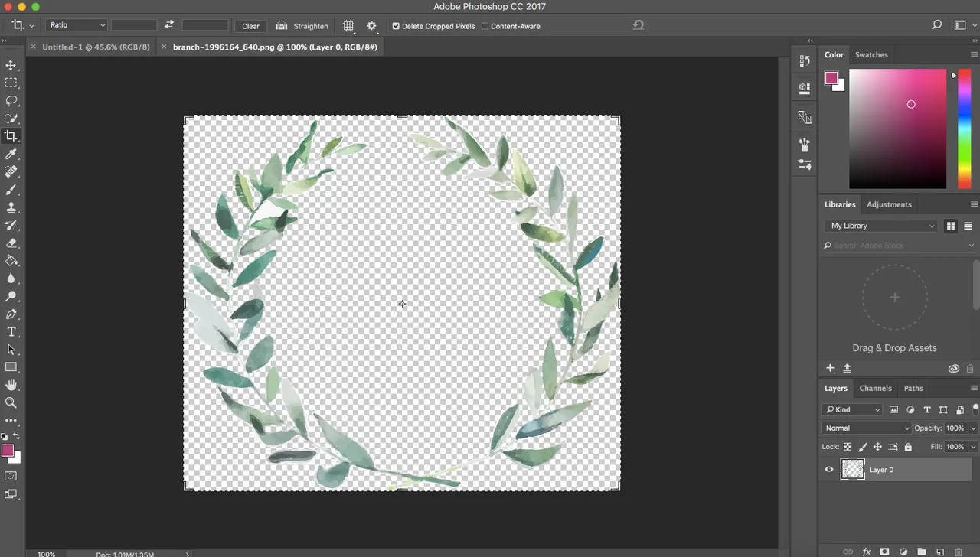Click the foreground color swatch in Color panel
The image size is (980, 557).
831,78
